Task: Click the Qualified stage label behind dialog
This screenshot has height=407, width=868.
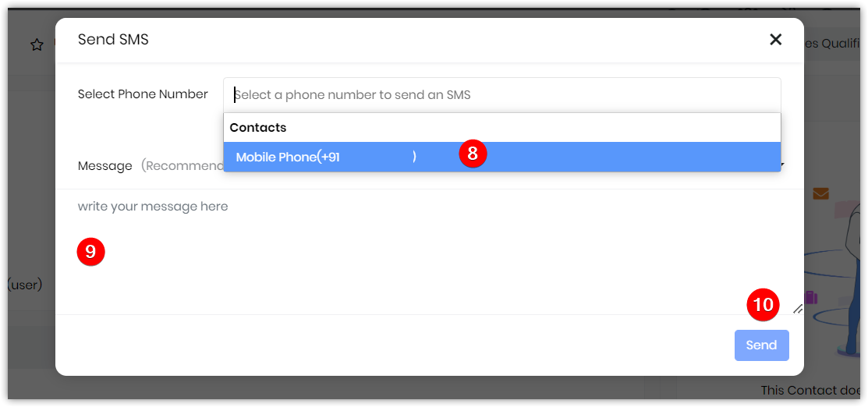Action: [835, 43]
